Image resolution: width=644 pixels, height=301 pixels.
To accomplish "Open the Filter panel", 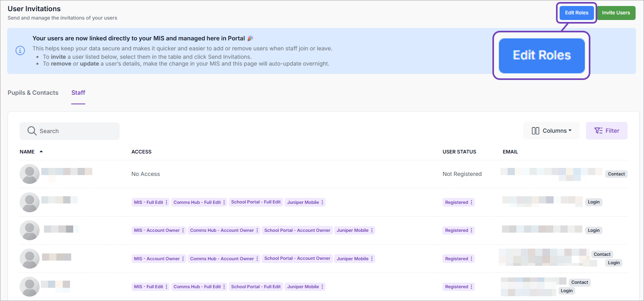I will [606, 131].
